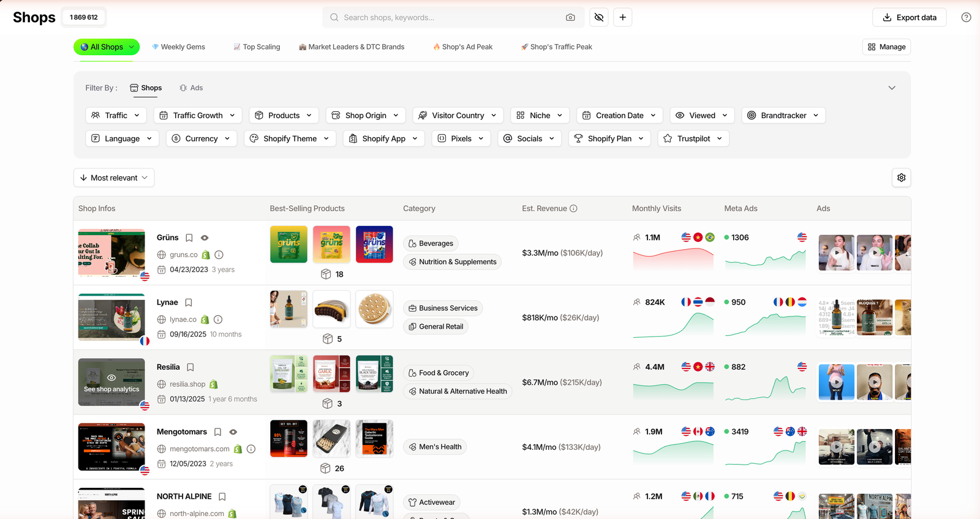Bookmark the Resilia shop
This screenshot has width=980, height=519.
click(x=190, y=367)
